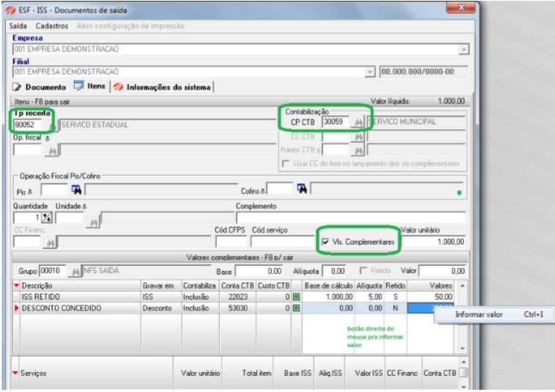This screenshot has height=392, width=555.
Task: Toggle Vls. Complementares checkbox
Action: [x=326, y=242]
